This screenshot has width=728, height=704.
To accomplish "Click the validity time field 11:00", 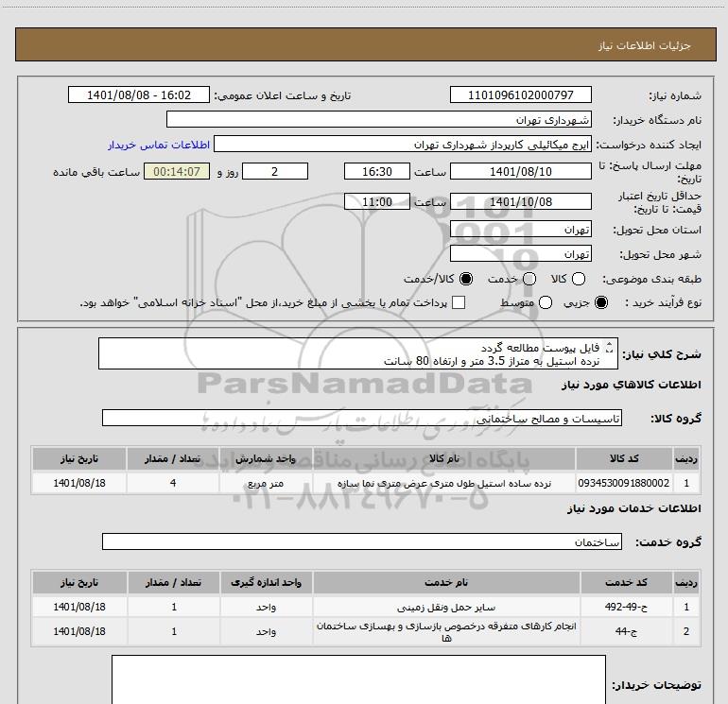I will tap(377, 201).
